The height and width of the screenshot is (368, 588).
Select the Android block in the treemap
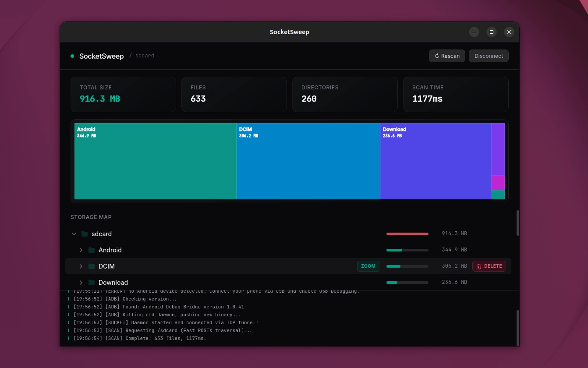156,161
